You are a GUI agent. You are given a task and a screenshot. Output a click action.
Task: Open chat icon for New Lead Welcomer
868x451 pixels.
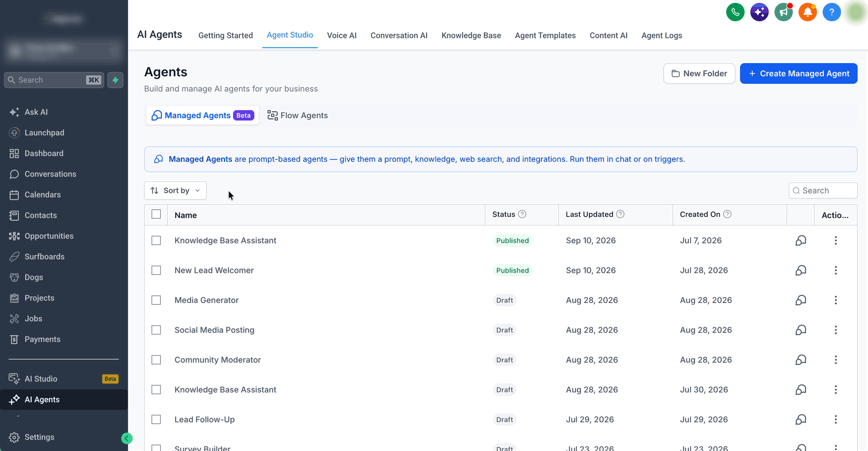point(801,270)
